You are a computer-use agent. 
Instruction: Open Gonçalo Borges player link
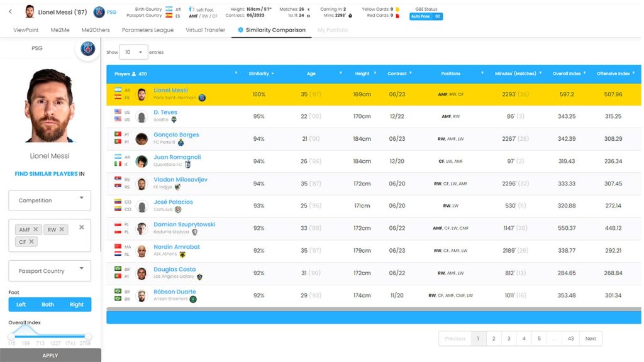tap(176, 134)
